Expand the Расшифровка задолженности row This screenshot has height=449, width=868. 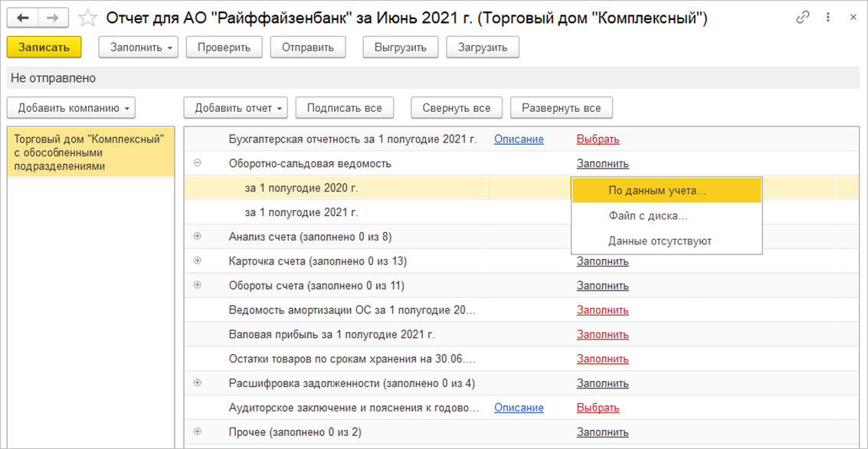[x=198, y=383]
